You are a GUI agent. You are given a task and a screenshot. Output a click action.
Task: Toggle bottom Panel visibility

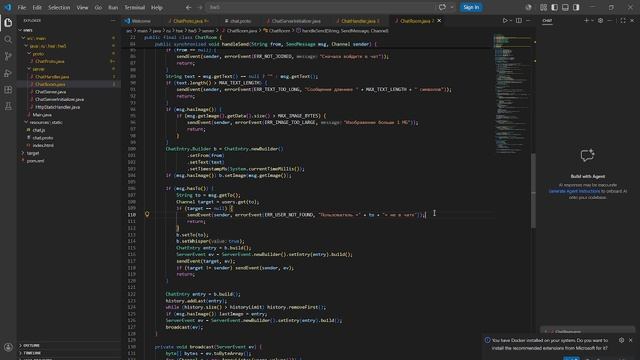565,7
